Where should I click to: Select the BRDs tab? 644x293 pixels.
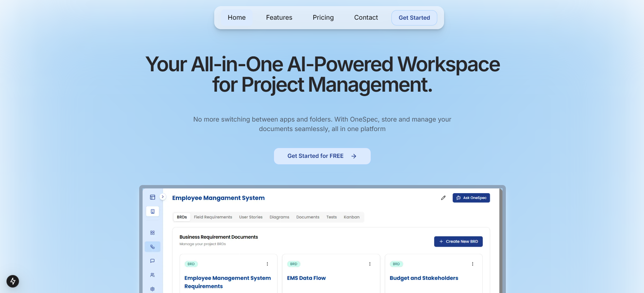click(x=182, y=217)
